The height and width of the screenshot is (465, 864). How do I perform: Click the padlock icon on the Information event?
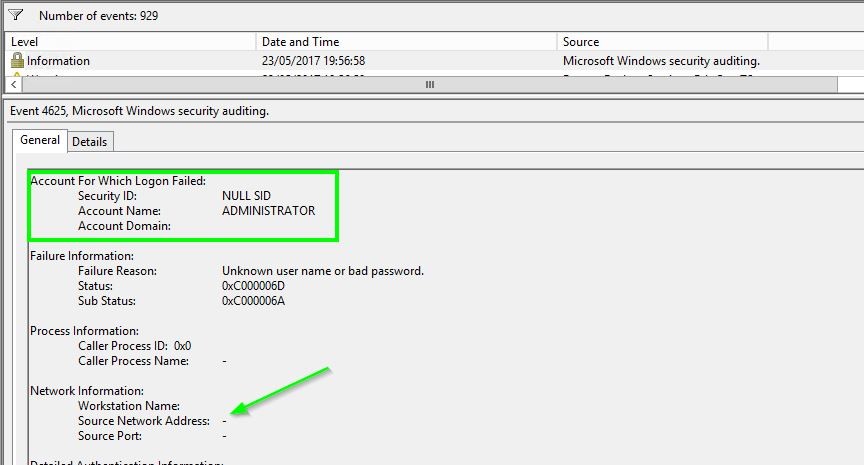(x=17, y=61)
